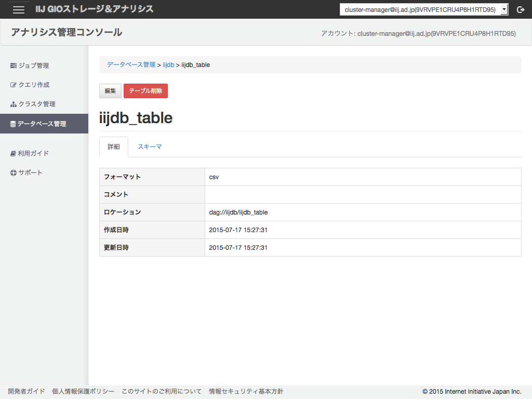Click the cluster management sitemap icon
Image resolution: width=532 pixels, height=401 pixels.
click(x=13, y=104)
